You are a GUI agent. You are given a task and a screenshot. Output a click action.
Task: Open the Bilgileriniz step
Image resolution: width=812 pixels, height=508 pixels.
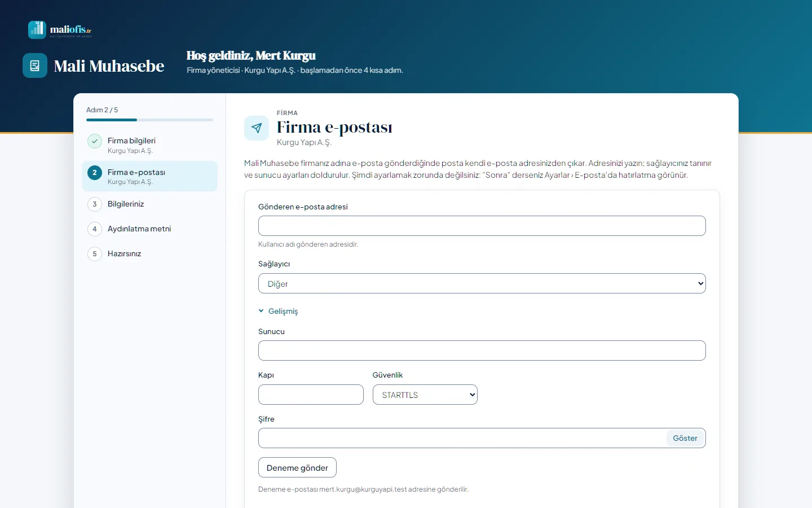[149, 204]
